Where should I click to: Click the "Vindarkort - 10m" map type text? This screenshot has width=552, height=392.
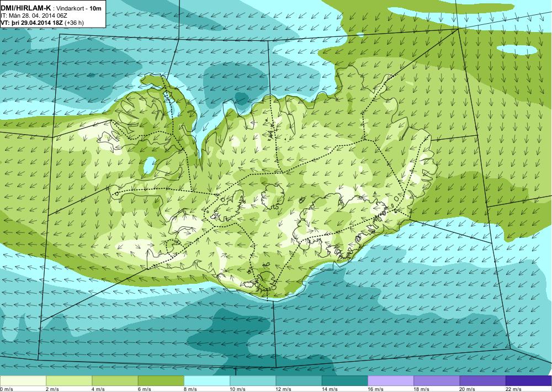coord(79,8)
